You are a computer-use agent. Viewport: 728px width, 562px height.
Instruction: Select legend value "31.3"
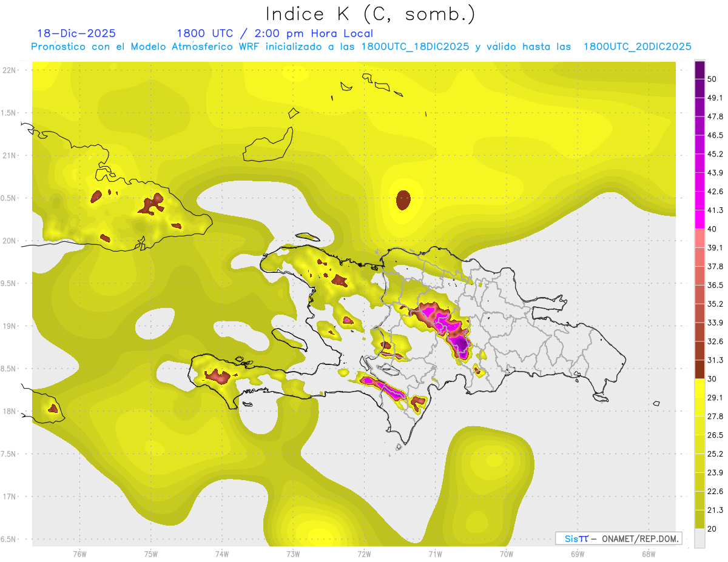point(715,361)
